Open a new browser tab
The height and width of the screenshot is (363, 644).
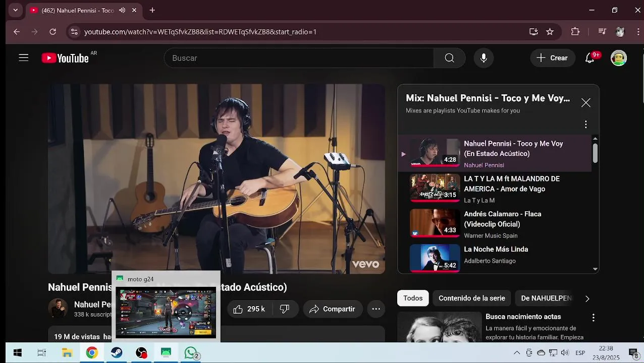pos(152,10)
